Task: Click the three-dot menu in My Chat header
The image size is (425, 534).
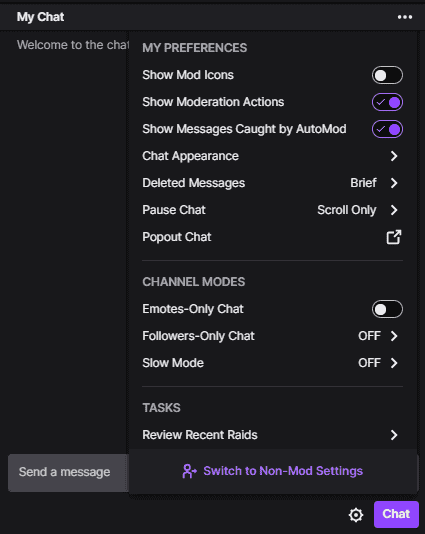Action: point(405,17)
